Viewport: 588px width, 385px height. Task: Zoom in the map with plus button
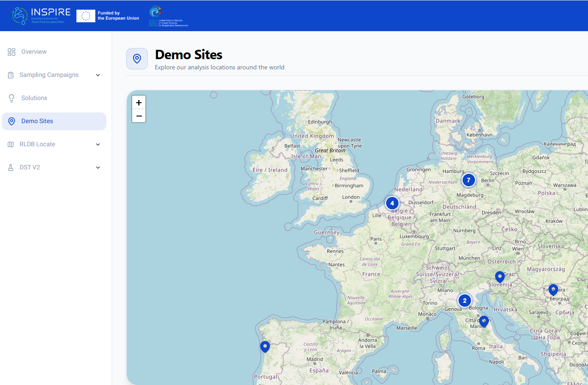(x=139, y=103)
